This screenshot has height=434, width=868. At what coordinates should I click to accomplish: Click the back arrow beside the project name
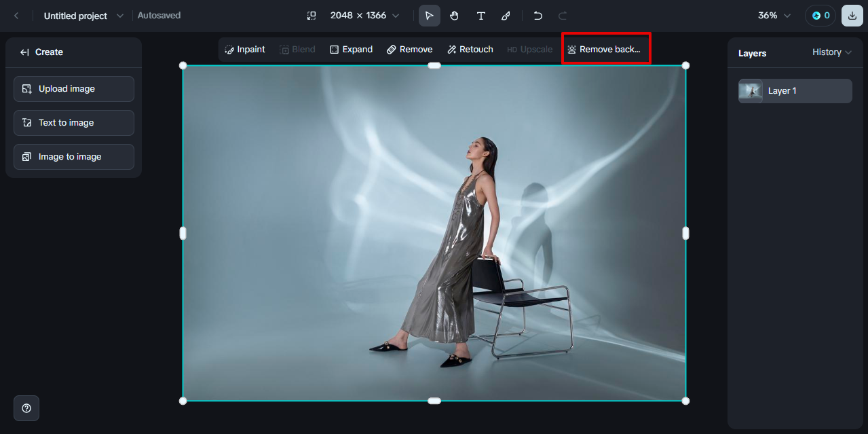click(16, 16)
